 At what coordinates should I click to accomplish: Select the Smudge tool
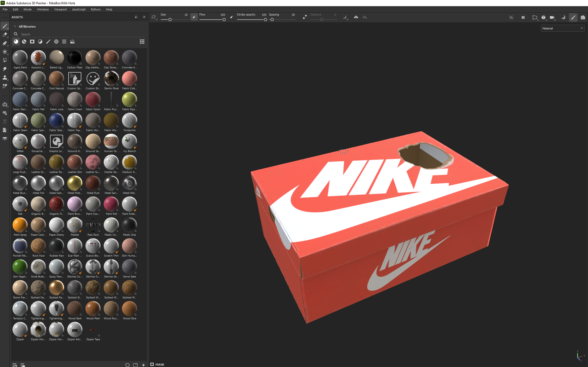click(5, 69)
